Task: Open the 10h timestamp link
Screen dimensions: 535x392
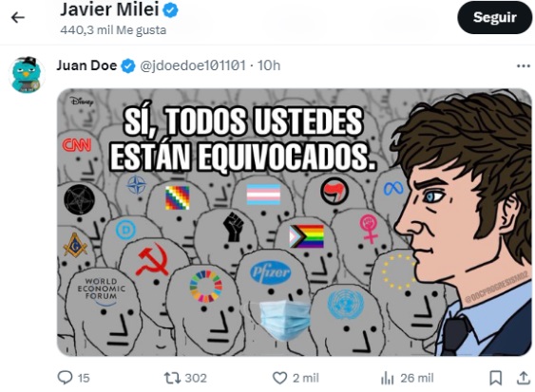Action: [x=269, y=65]
